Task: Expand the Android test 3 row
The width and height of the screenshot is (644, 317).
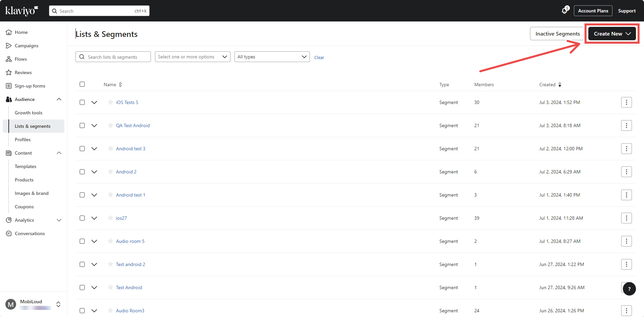Action: click(94, 149)
